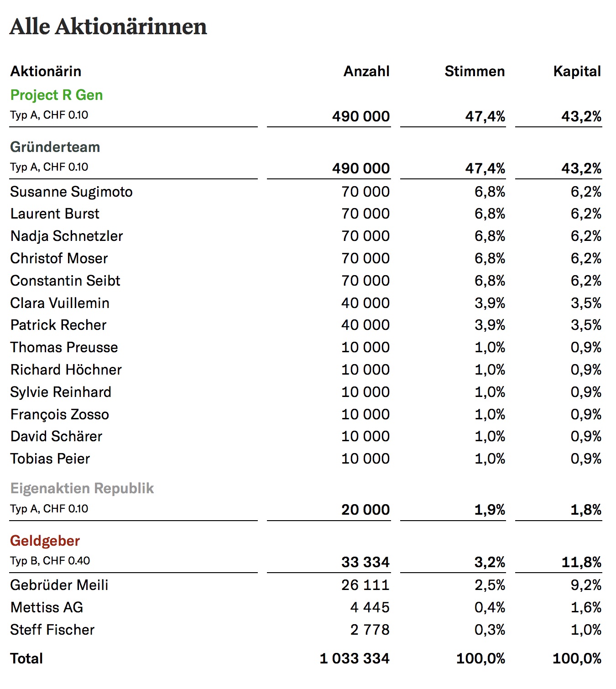Select shareholder Constantin Seibt
Screen dimensions: 616x689
click(x=65, y=281)
